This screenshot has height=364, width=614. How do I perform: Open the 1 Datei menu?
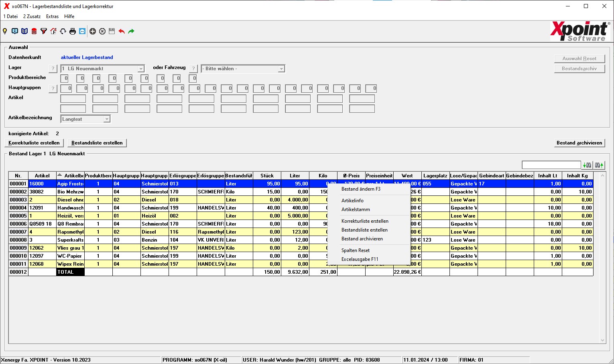(x=10, y=16)
